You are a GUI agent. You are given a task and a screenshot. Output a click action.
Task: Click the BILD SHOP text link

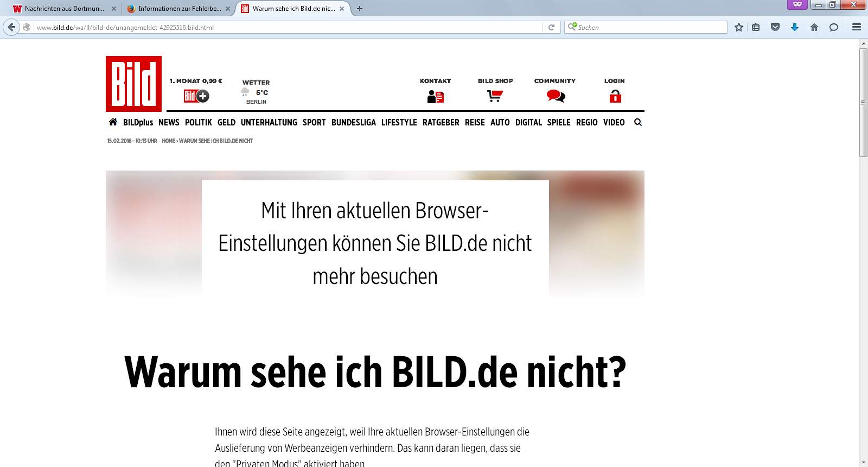click(495, 81)
